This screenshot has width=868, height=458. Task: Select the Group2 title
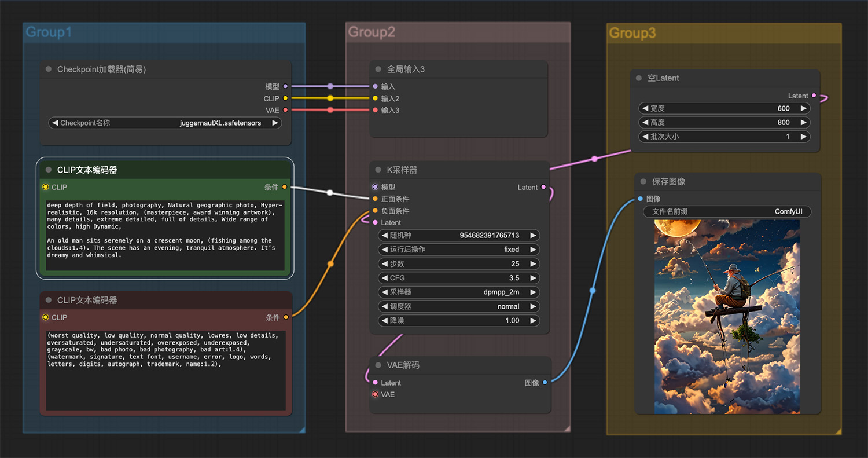tap(372, 32)
